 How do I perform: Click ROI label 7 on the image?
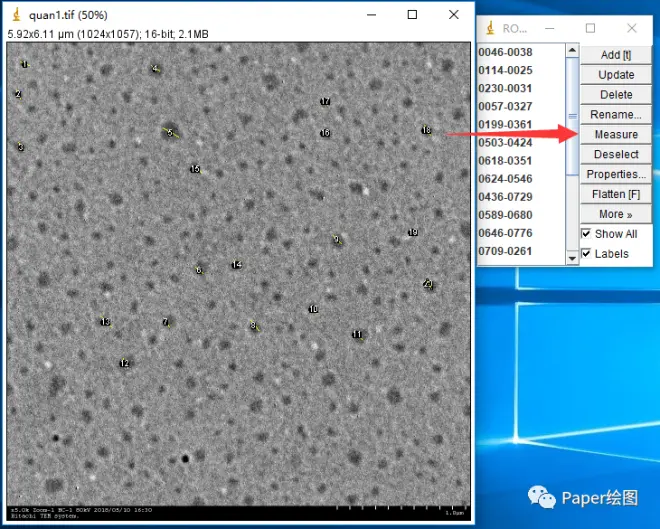point(165,322)
